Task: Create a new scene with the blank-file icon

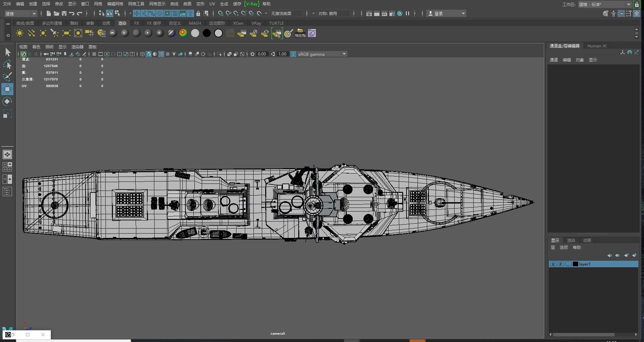Action: tap(48, 13)
